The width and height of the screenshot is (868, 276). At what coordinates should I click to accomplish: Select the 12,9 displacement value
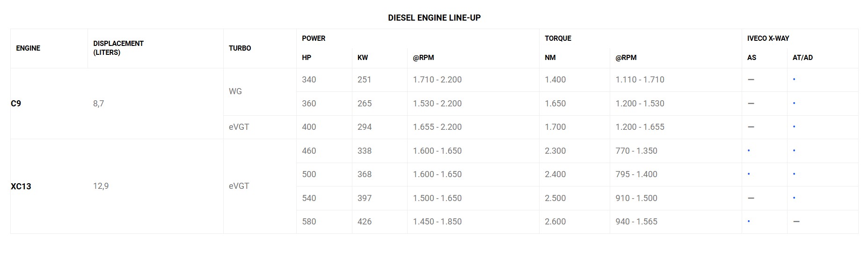pyautogui.click(x=101, y=186)
